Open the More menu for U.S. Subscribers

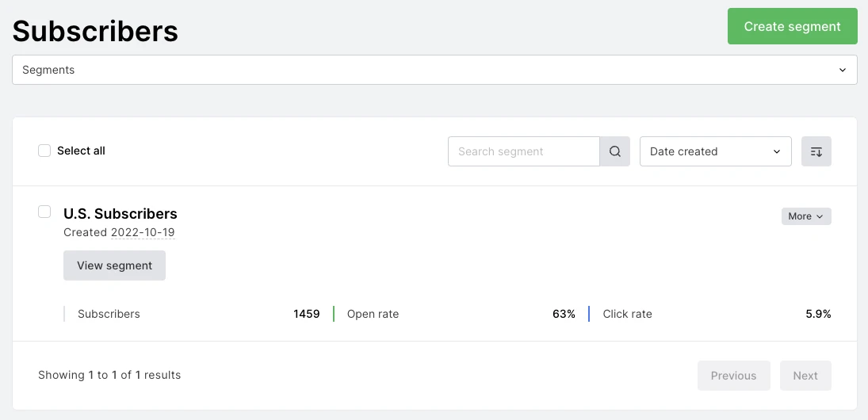coord(805,216)
